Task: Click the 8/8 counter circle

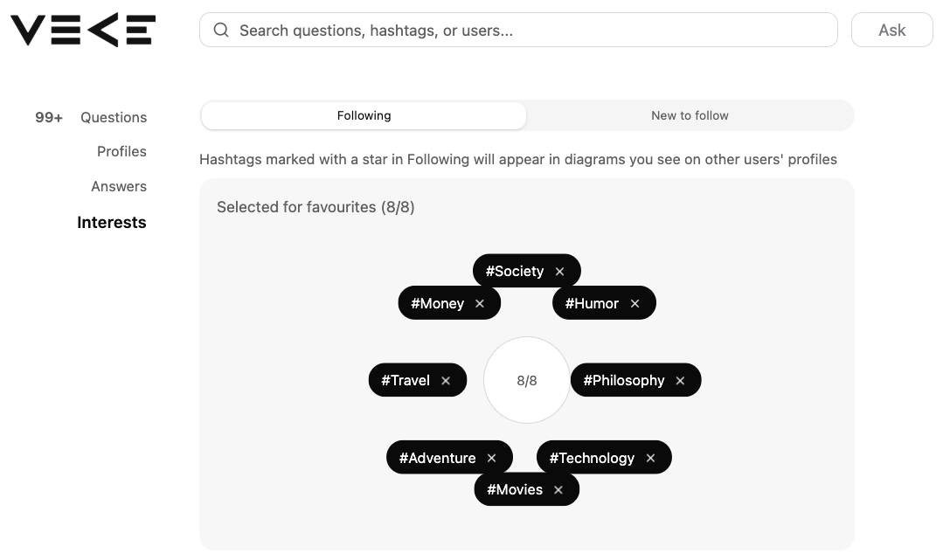Action: point(527,380)
